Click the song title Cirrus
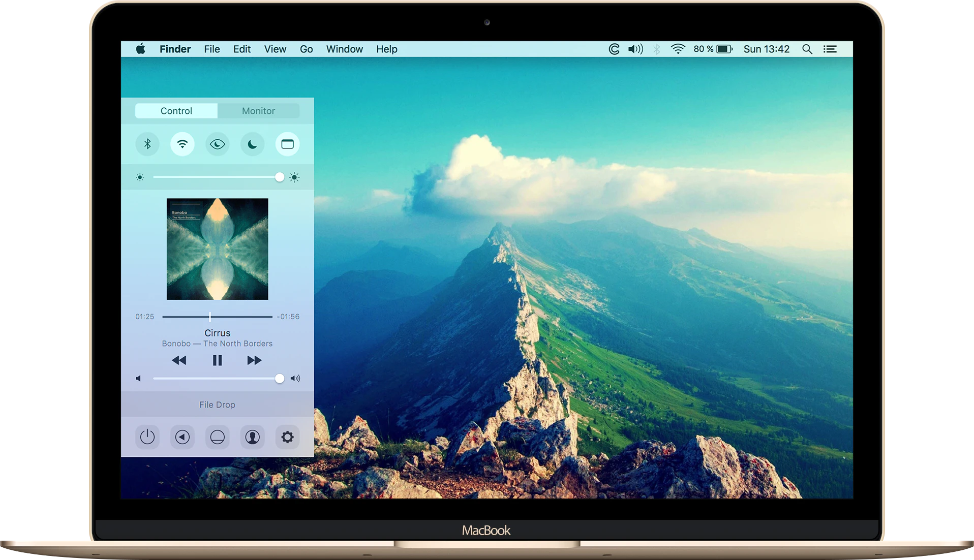Screen dimensions: 974x560 [x=218, y=333]
